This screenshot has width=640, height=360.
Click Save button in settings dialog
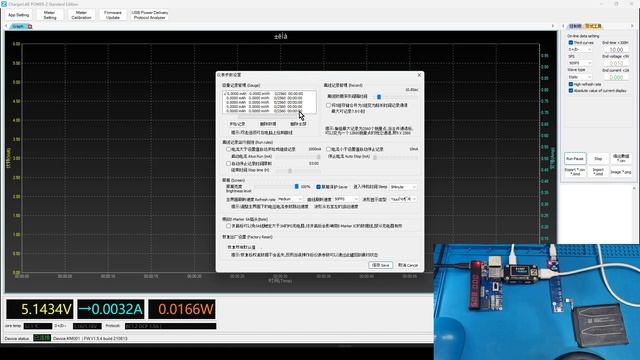point(380,265)
